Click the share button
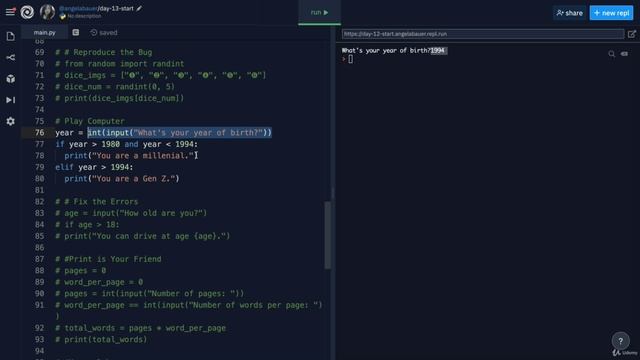The height and width of the screenshot is (360, 640). point(569,13)
